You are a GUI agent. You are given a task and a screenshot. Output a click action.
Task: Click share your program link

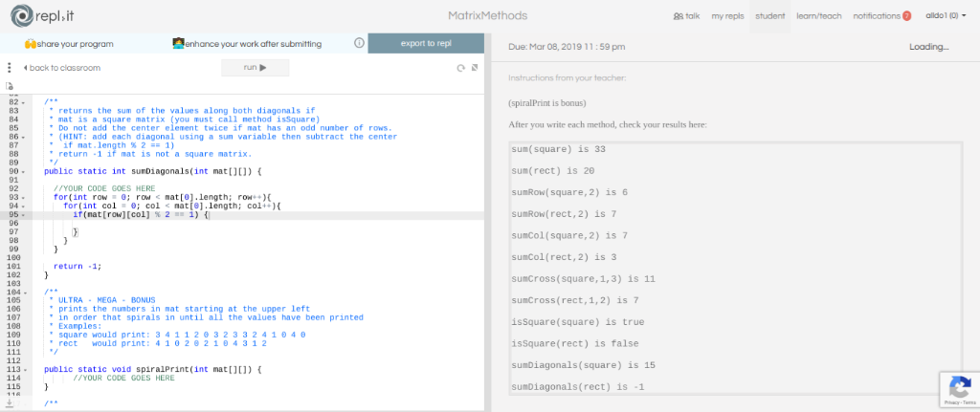tap(69, 44)
